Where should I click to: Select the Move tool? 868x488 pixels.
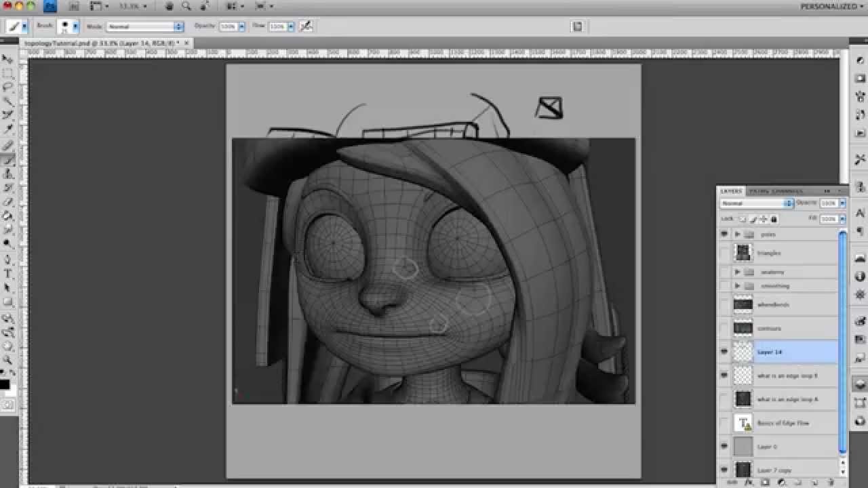pyautogui.click(x=8, y=59)
